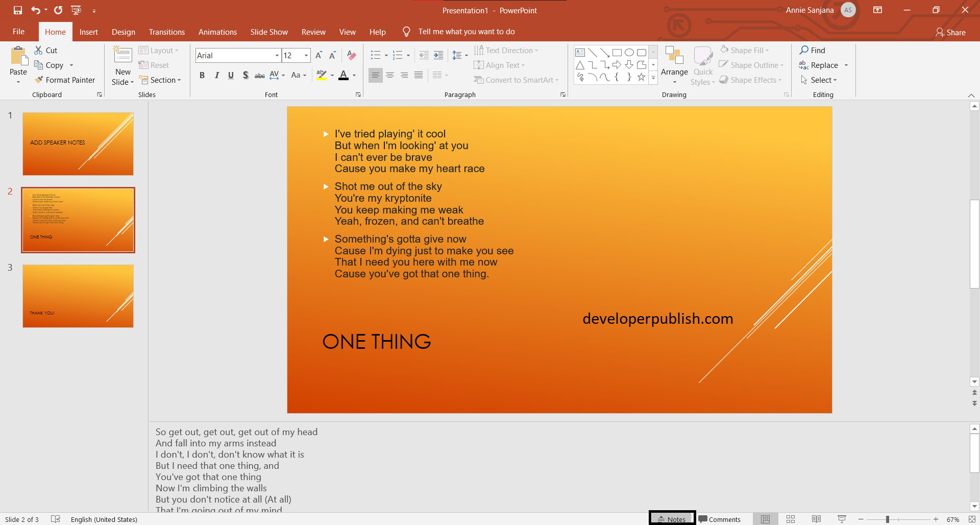This screenshot has height=525, width=980.
Task: Click the Share button
Action: [x=951, y=32]
